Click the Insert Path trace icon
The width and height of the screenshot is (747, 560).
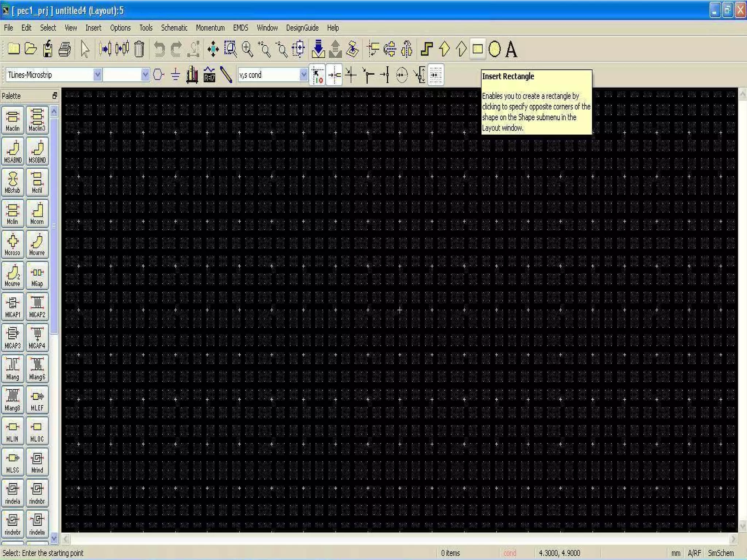click(426, 49)
